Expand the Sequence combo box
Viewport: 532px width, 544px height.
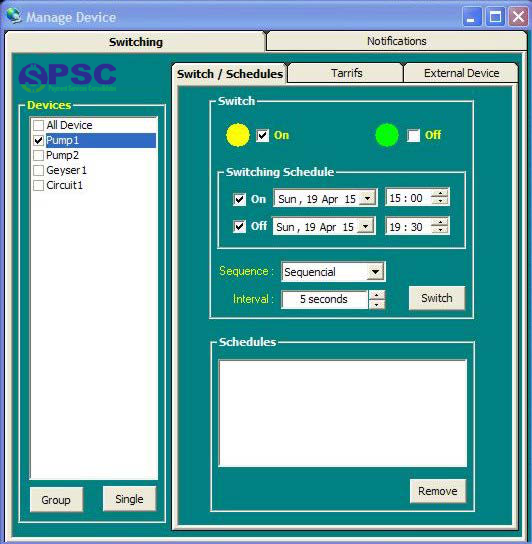coord(375,271)
